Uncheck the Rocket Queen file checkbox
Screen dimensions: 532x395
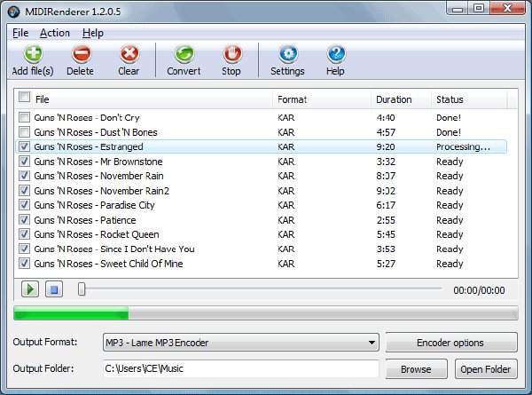tap(24, 234)
